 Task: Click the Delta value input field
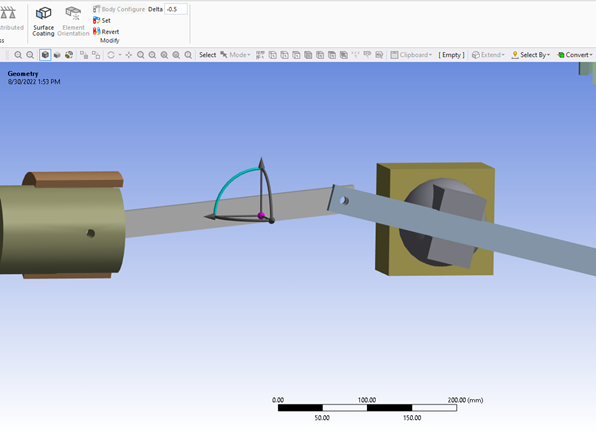click(x=176, y=9)
